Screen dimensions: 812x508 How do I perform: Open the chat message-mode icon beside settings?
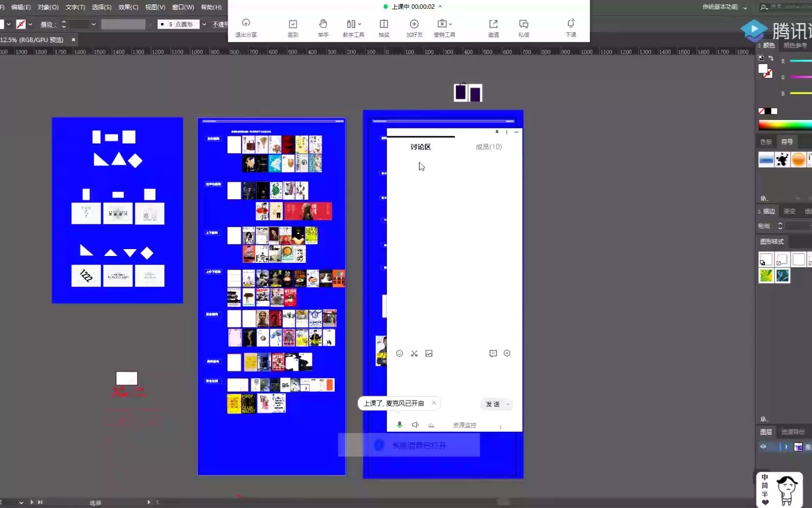coord(493,353)
